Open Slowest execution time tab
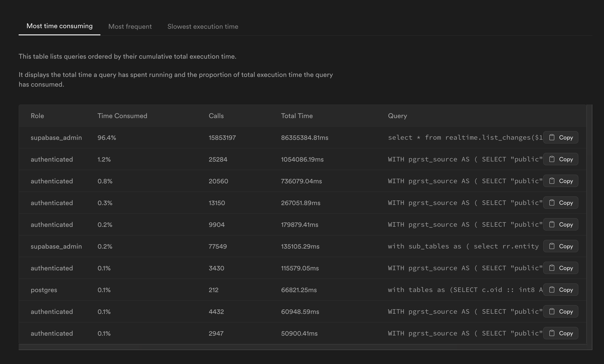The width and height of the screenshot is (604, 364). point(203,26)
